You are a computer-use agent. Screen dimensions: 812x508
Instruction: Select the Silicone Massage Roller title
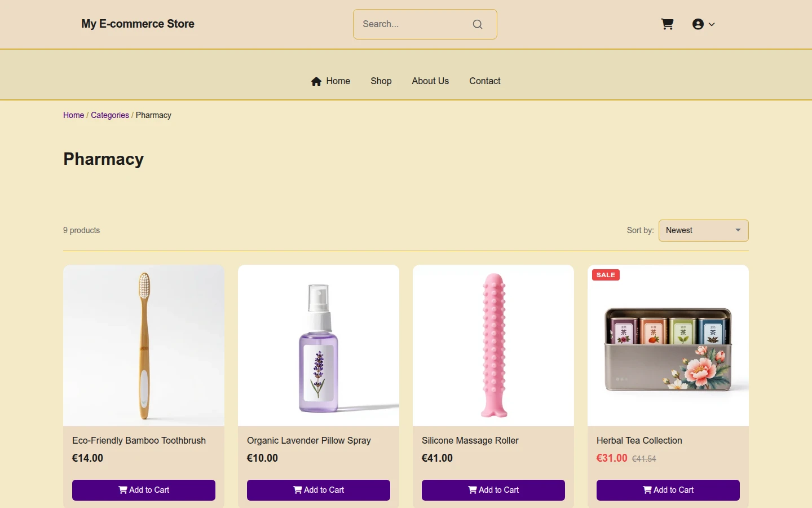coord(470,440)
